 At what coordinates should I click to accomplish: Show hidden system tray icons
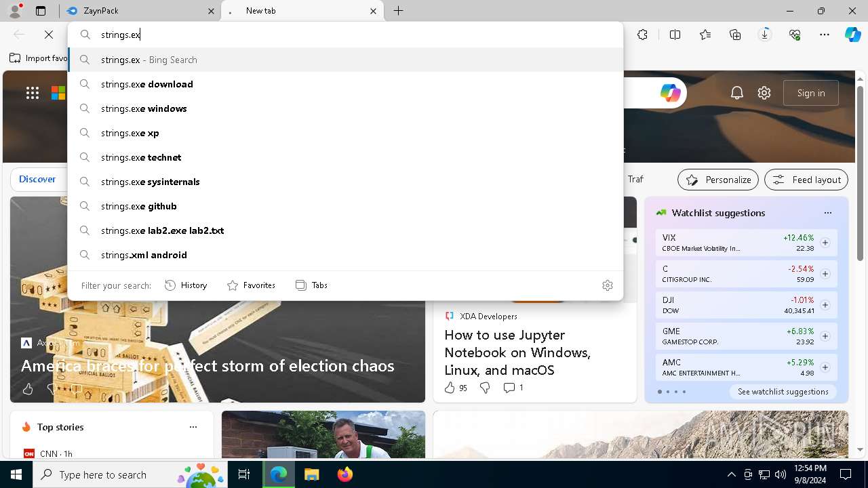[x=731, y=474]
